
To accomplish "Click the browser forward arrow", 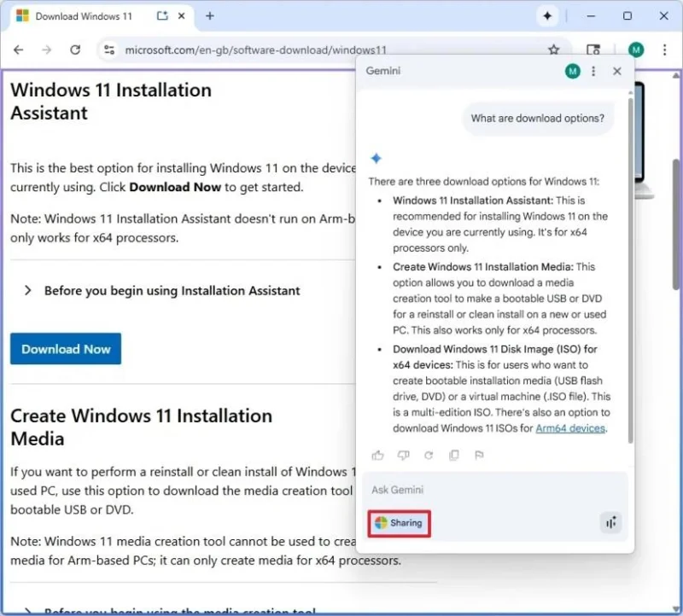I will (x=47, y=50).
